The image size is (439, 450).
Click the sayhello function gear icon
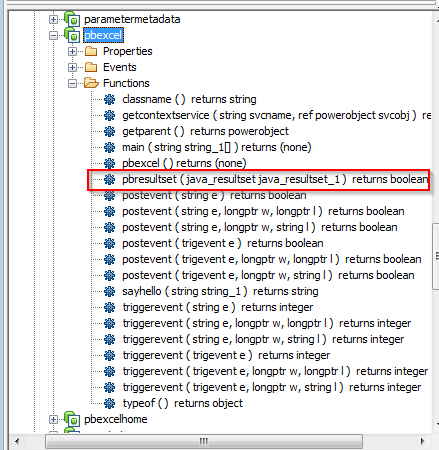[x=109, y=291]
